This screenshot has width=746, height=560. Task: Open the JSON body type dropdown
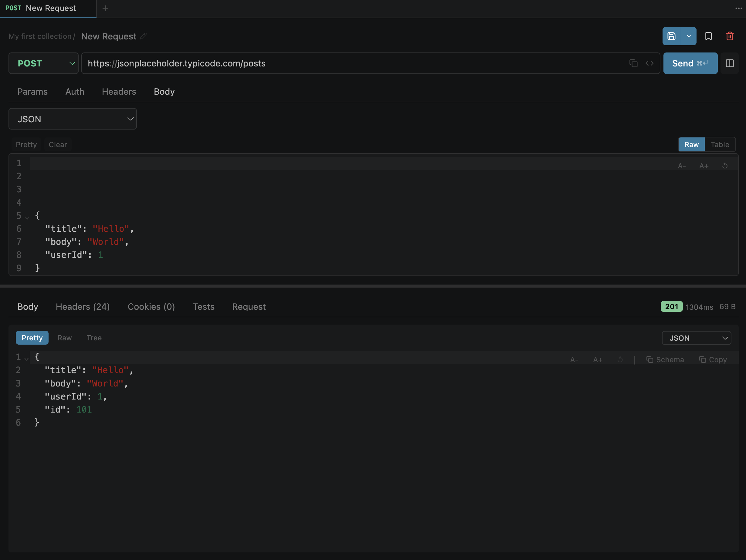(x=73, y=119)
